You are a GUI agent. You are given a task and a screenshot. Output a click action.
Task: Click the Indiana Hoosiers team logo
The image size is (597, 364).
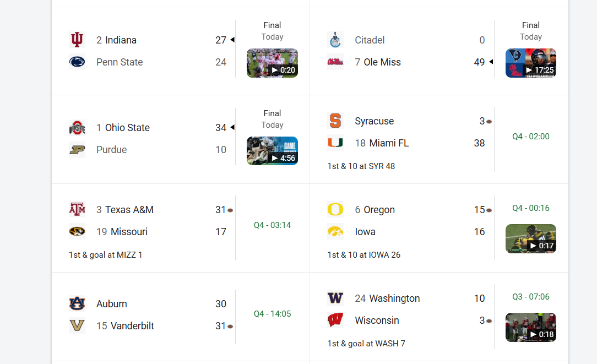click(77, 40)
